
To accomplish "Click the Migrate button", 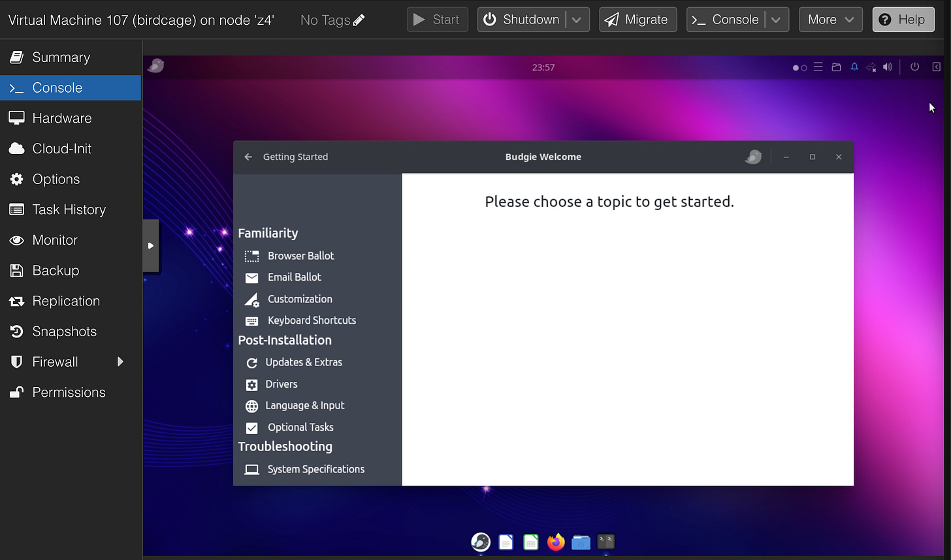I will pos(637,20).
